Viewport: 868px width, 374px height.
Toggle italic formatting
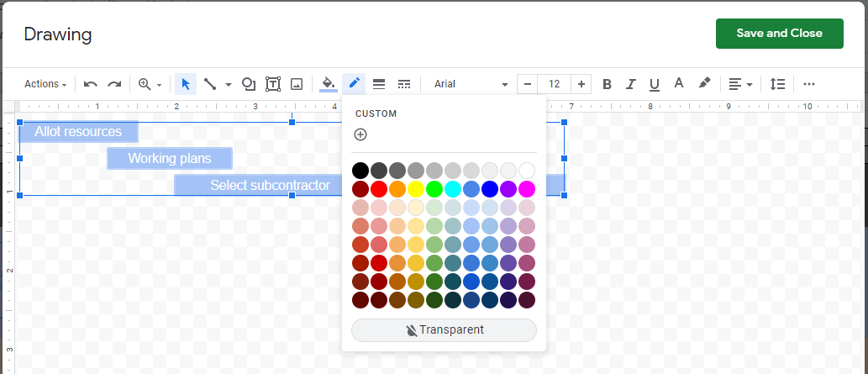630,84
